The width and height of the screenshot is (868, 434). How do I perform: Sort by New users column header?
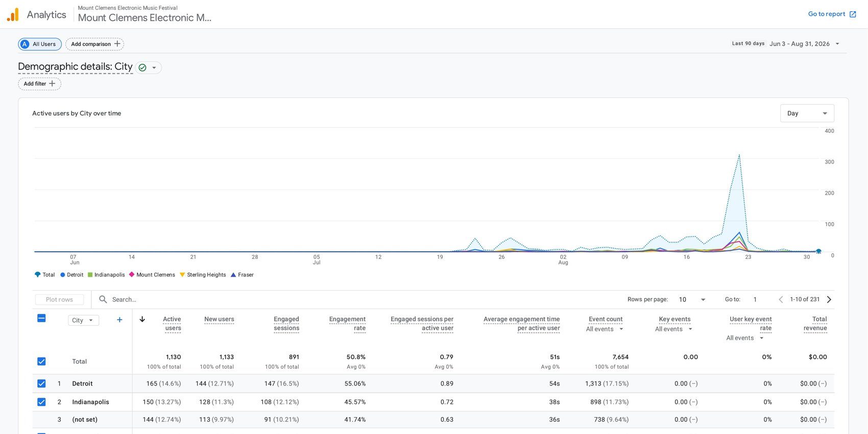[x=219, y=319]
